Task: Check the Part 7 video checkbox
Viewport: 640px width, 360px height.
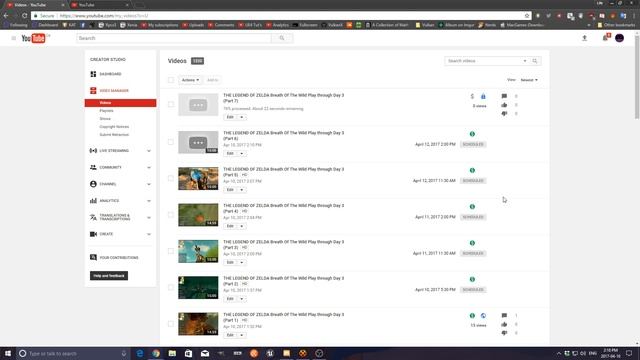Action: coord(171,104)
